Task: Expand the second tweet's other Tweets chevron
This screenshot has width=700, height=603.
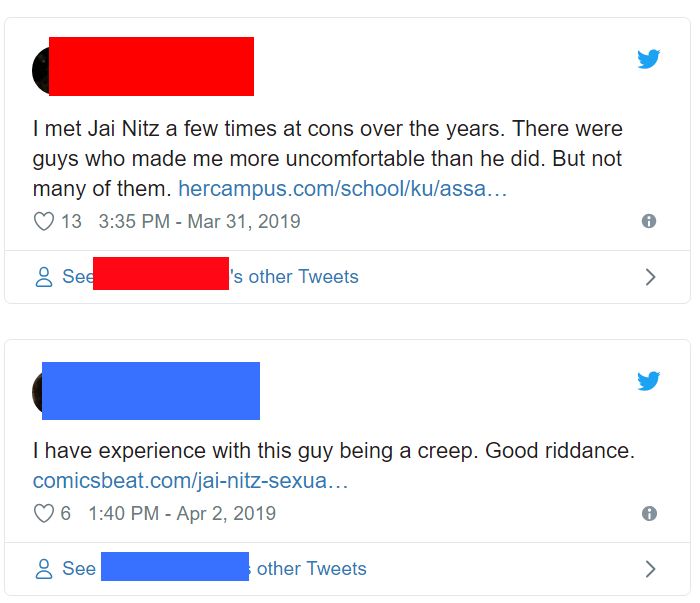Action: (650, 569)
